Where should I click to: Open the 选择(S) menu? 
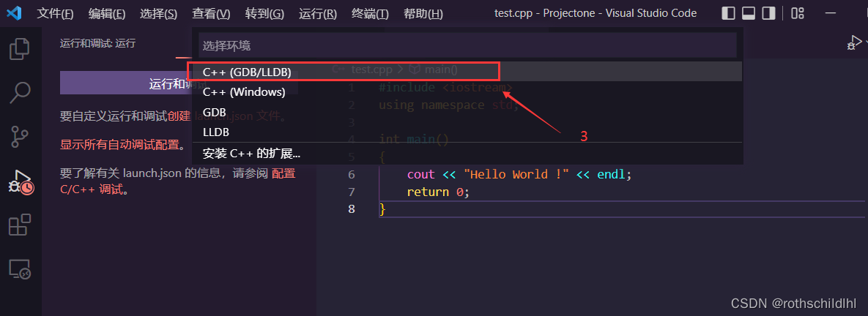(159, 14)
